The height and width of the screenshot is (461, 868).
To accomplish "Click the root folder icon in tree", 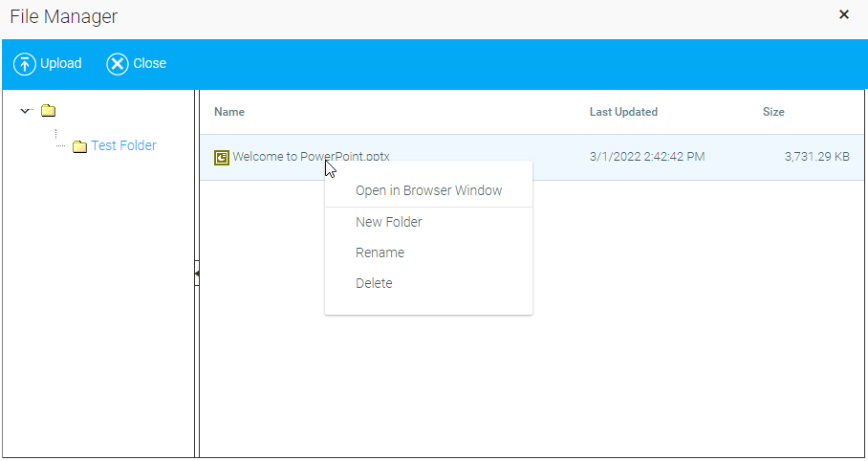I will pos(49,111).
